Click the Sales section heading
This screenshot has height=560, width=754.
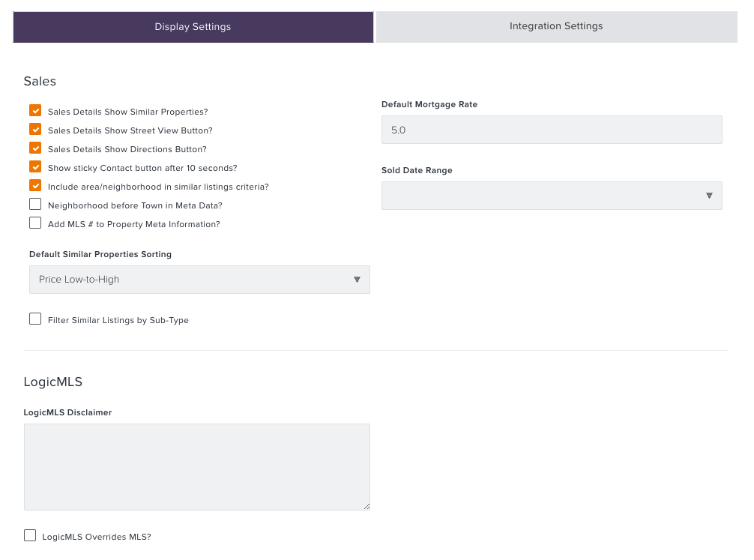coord(40,81)
